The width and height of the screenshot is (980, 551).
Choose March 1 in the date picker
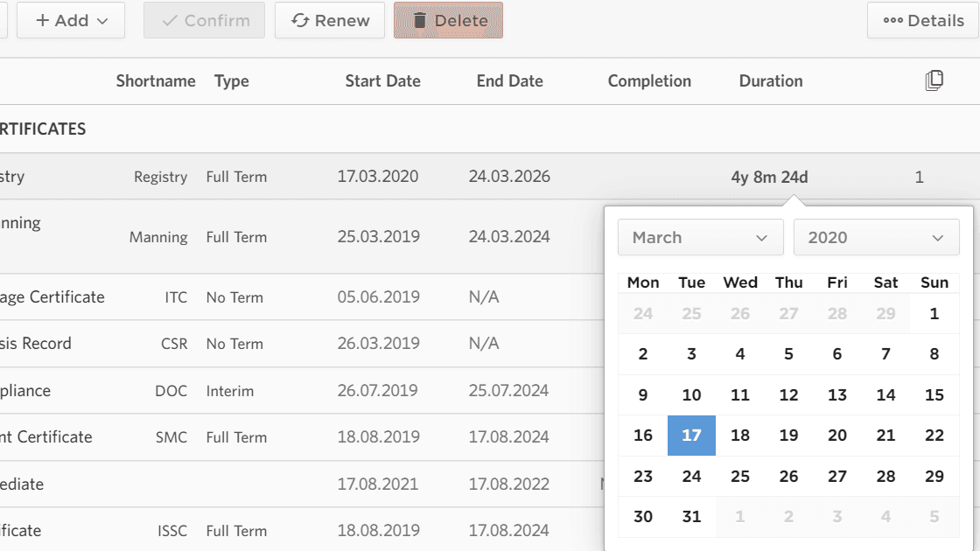tap(934, 314)
